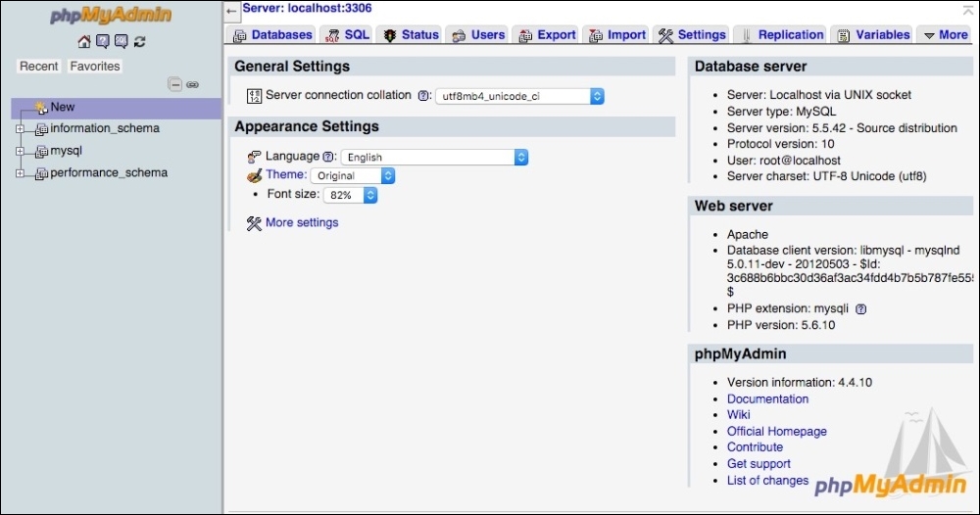Image resolution: width=980 pixels, height=515 pixels.
Task: Open the Get support link
Action: pyautogui.click(x=759, y=464)
